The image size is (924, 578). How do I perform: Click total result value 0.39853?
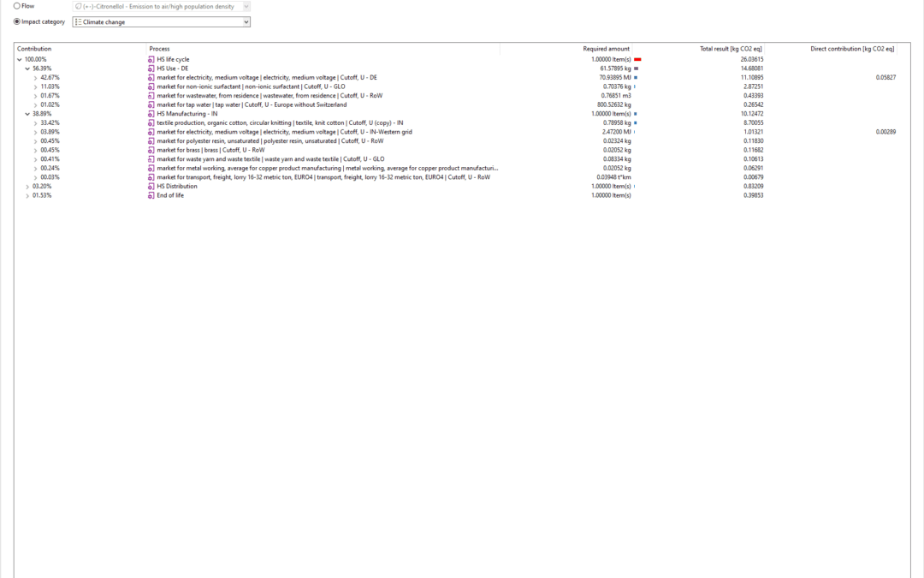(x=753, y=195)
